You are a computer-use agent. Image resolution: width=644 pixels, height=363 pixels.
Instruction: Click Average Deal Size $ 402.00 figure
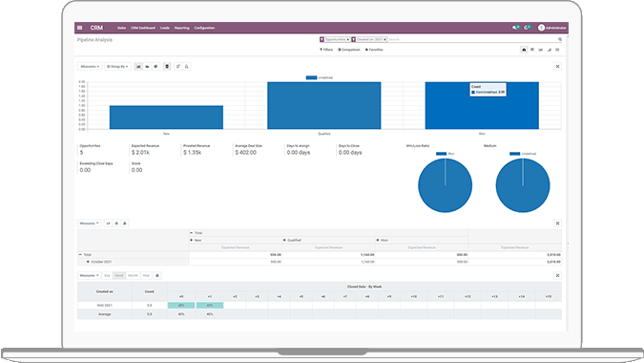[x=245, y=153]
